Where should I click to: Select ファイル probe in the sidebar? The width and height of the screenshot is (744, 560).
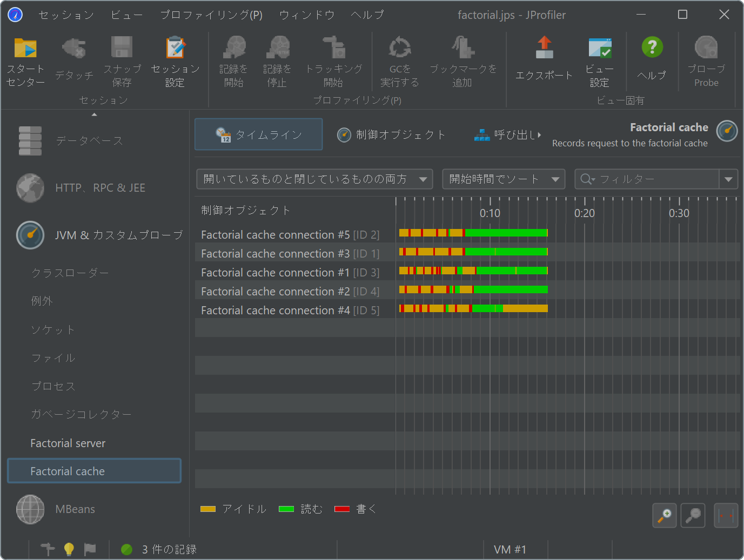pyautogui.click(x=53, y=357)
